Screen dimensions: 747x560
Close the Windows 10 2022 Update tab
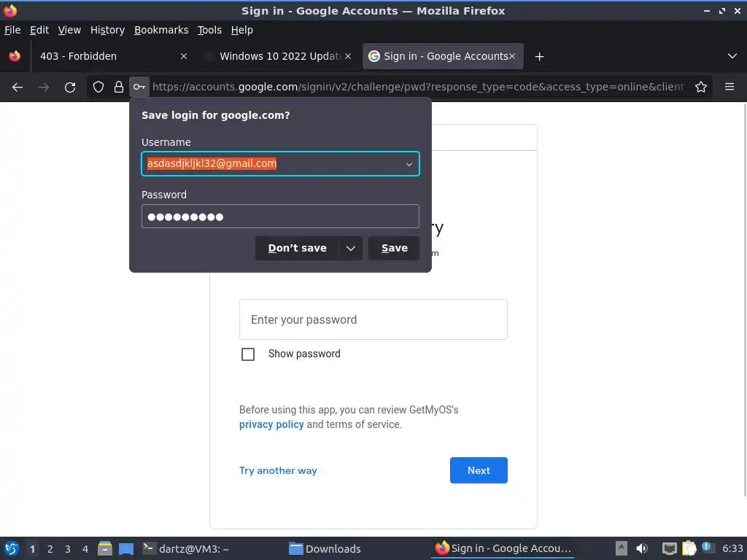(x=348, y=56)
